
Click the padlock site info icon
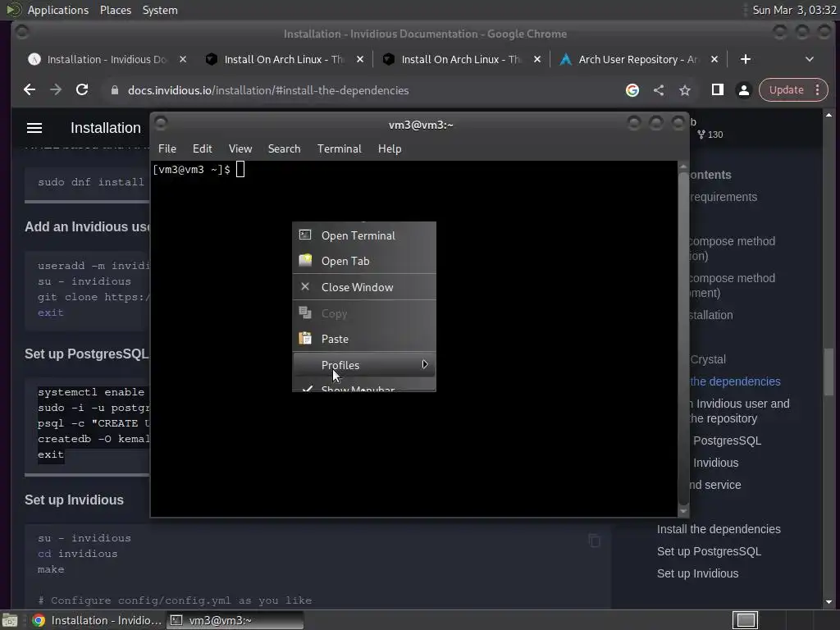(114, 90)
